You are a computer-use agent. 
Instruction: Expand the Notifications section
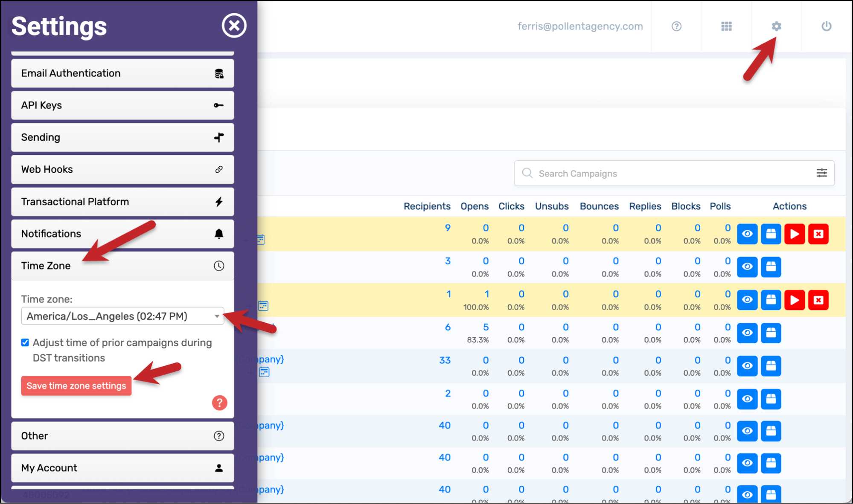click(122, 234)
